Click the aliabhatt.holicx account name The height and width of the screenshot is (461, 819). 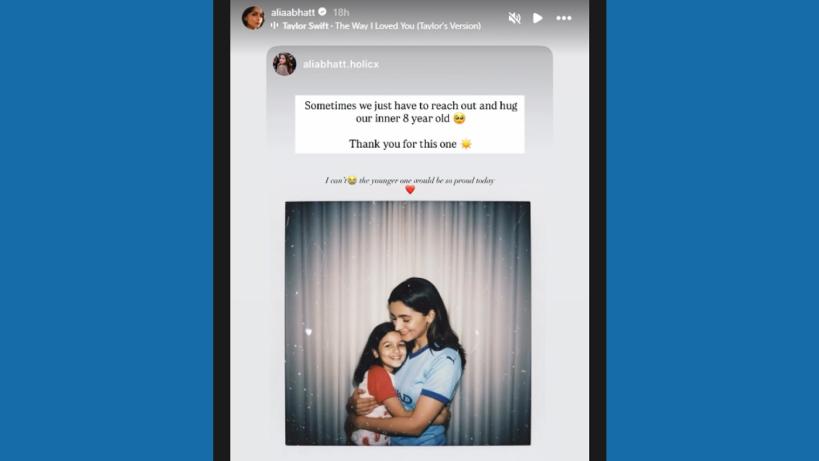click(x=341, y=64)
